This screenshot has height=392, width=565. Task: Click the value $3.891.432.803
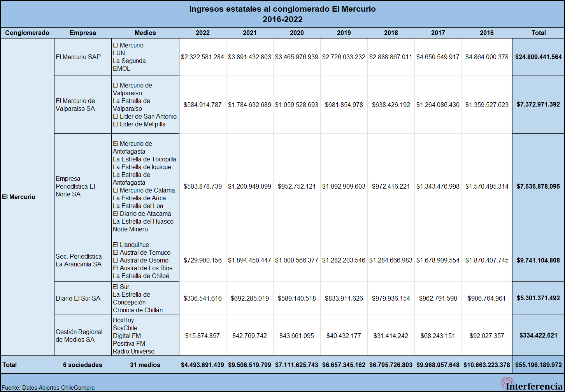[x=249, y=57]
